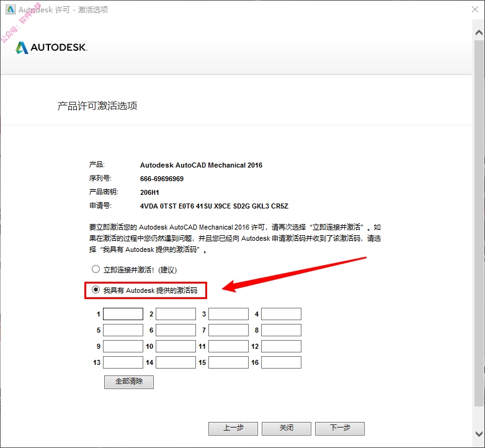Click the 产品许可激活选项 heading
The image size is (485, 448).
pyautogui.click(x=97, y=106)
